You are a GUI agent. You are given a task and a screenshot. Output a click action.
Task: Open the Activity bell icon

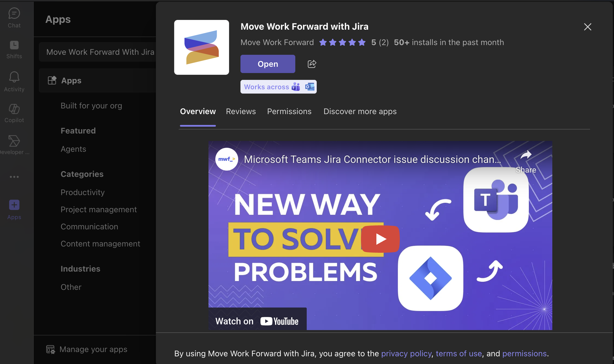click(14, 82)
